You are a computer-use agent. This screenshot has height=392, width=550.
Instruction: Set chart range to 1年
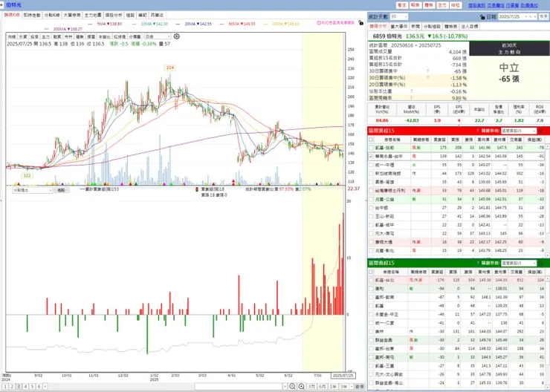tap(333, 386)
